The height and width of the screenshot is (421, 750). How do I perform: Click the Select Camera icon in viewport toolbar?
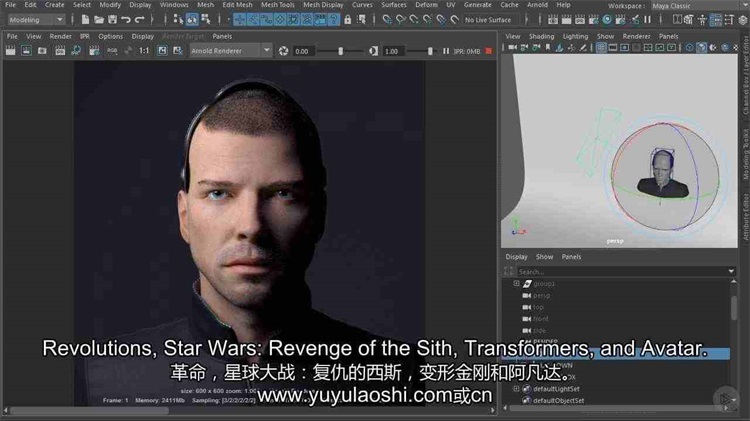point(512,47)
